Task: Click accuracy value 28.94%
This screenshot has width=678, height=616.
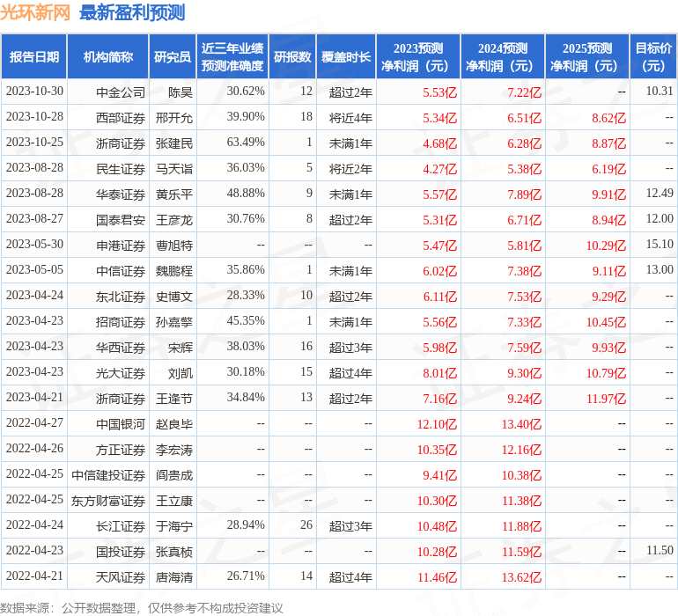Action: (246, 524)
